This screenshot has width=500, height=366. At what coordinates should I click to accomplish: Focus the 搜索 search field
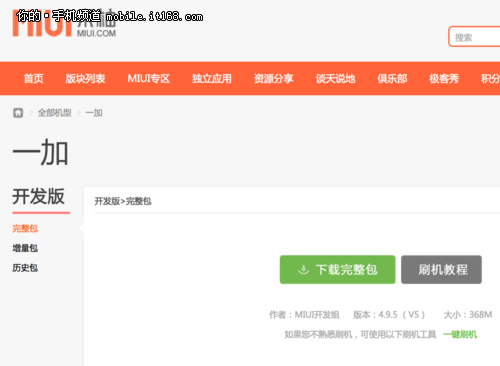coord(474,37)
